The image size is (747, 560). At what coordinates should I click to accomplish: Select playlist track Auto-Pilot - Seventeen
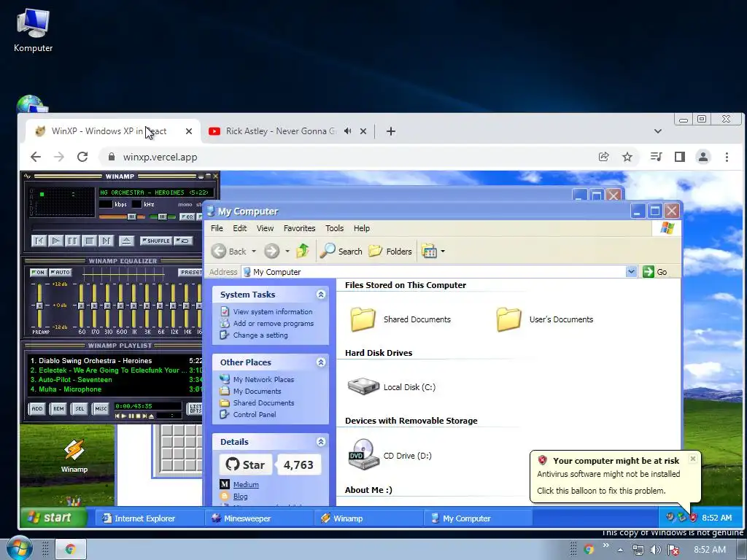[x=115, y=379]
